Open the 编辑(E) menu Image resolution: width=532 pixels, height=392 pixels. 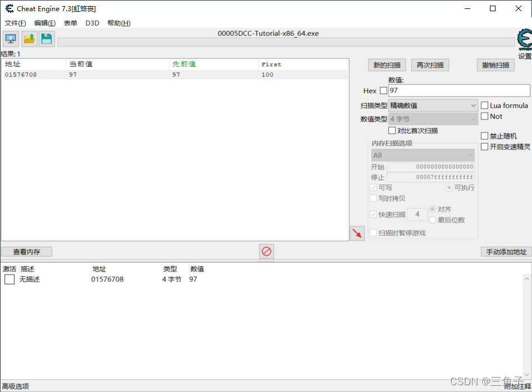tap(45, 23)
